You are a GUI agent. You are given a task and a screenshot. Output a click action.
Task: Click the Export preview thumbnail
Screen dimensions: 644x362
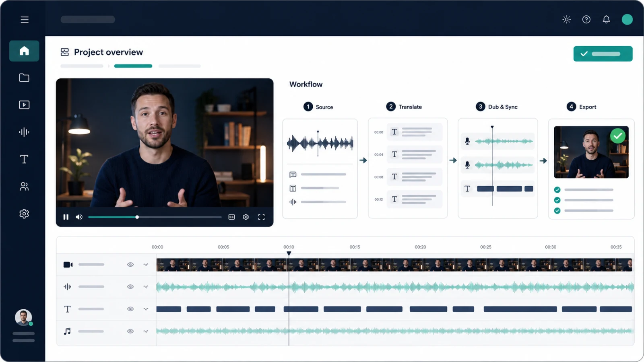click(591, 152)
